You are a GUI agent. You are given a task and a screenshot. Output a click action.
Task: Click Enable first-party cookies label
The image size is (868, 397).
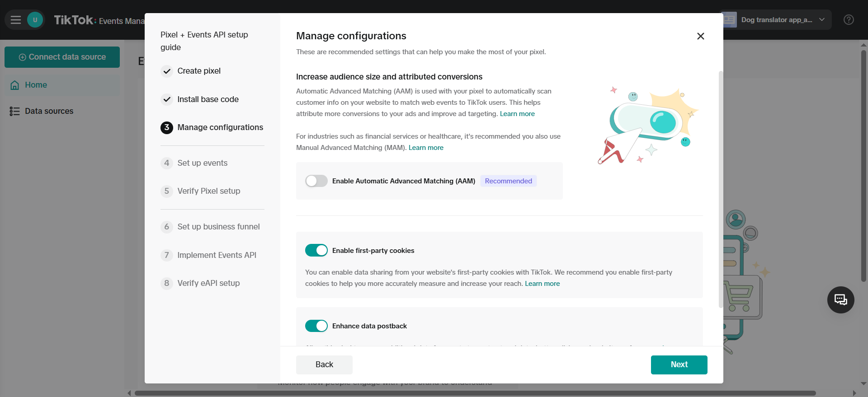(373, 251)
